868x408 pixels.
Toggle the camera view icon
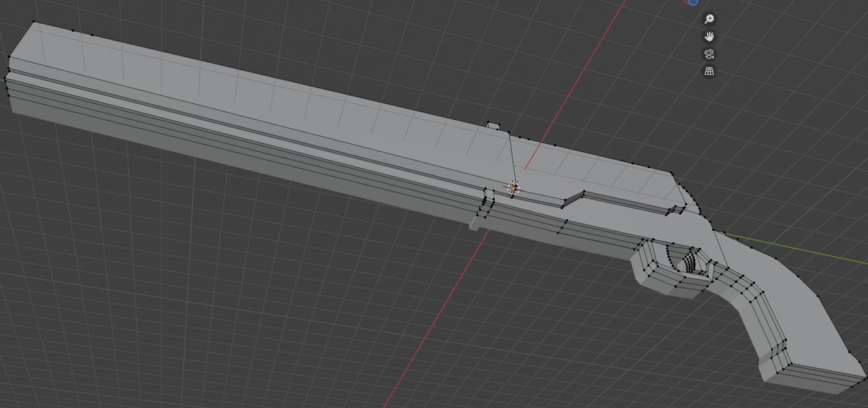(710, 54)
